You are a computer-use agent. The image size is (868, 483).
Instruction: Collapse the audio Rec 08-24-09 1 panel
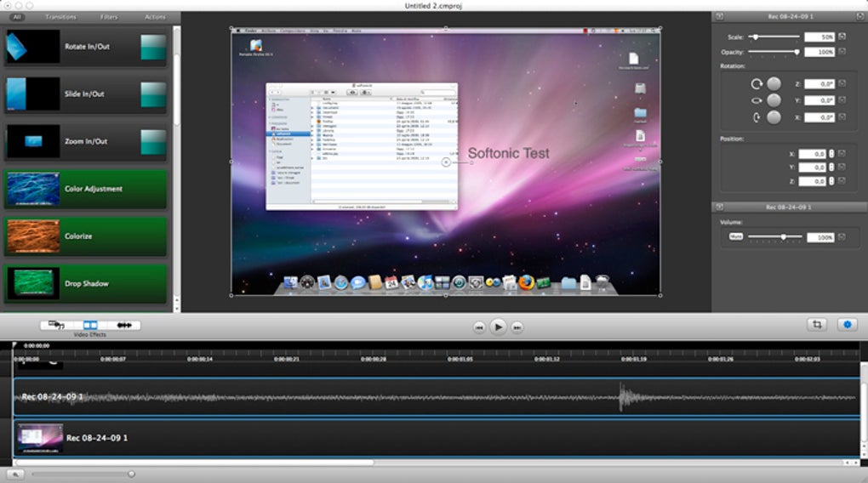pyautogui.click(x=719, y=207)
